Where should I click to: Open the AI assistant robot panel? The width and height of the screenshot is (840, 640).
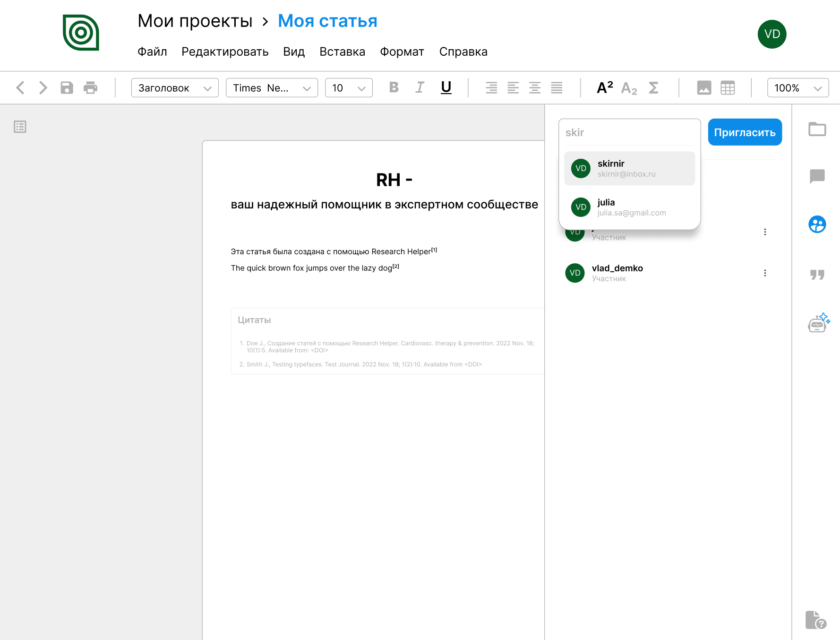(x=818, y=323)
